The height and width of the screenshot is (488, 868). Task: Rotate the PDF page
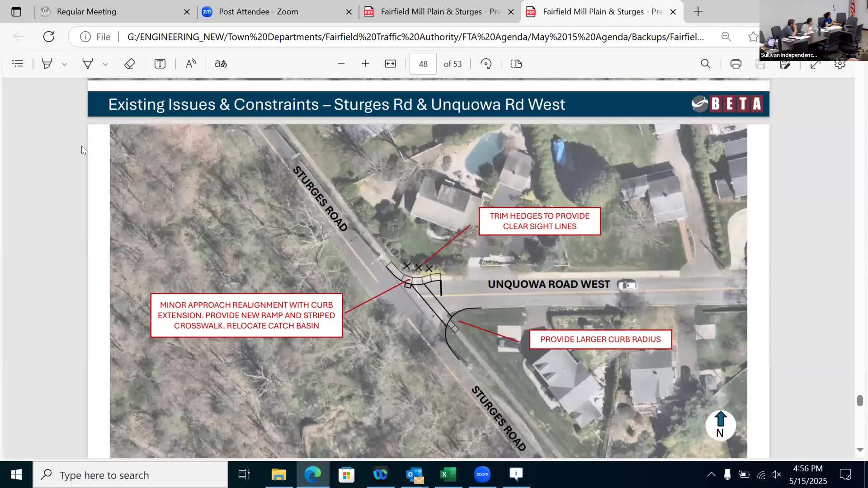point(486,63)
